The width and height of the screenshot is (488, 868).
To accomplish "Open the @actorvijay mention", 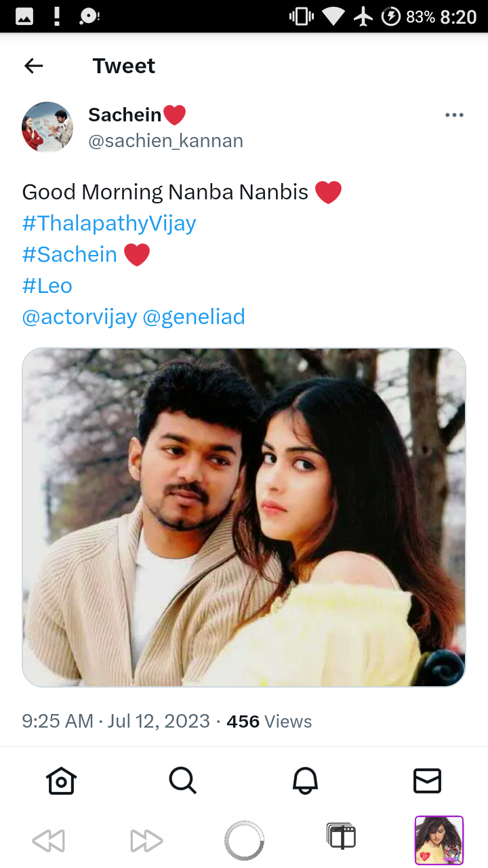I will [x=79, y=317].
